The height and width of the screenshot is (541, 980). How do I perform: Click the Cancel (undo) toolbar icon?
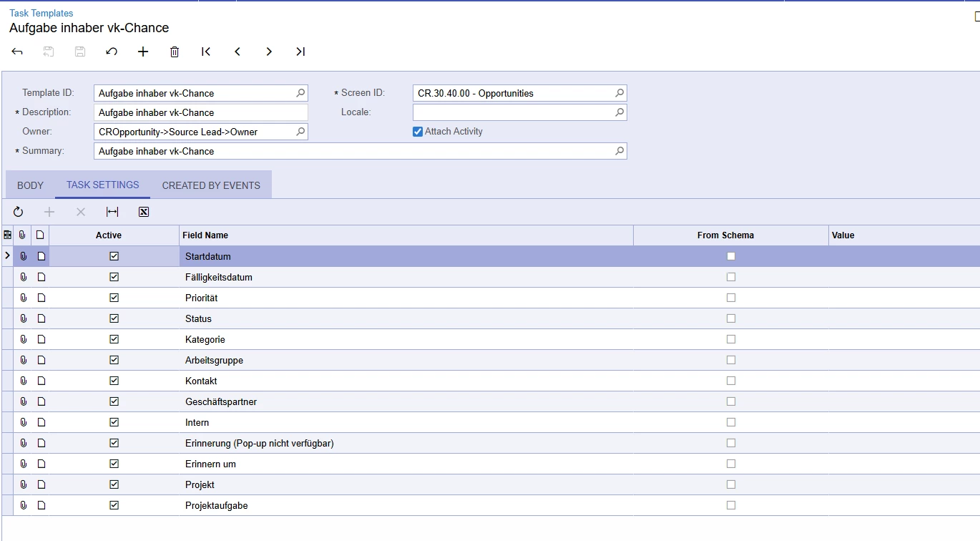click(x=112, y=52)
